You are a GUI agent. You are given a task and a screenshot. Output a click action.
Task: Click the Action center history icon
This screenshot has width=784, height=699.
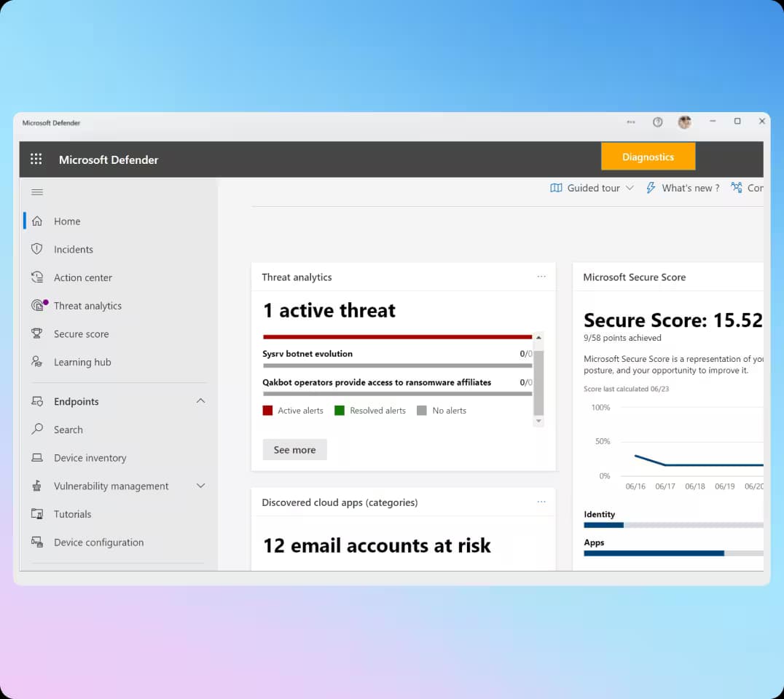pyautogui.click(x=37, y=277)
